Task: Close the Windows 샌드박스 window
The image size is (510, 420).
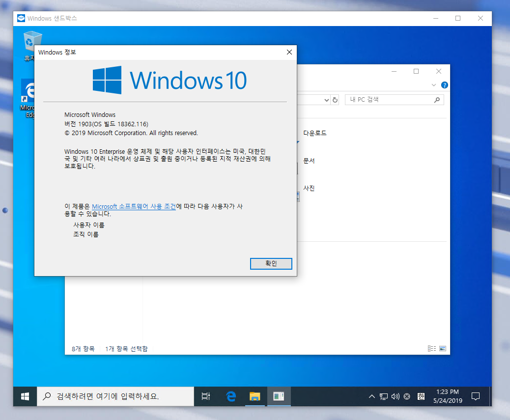Action: point(481,18)
